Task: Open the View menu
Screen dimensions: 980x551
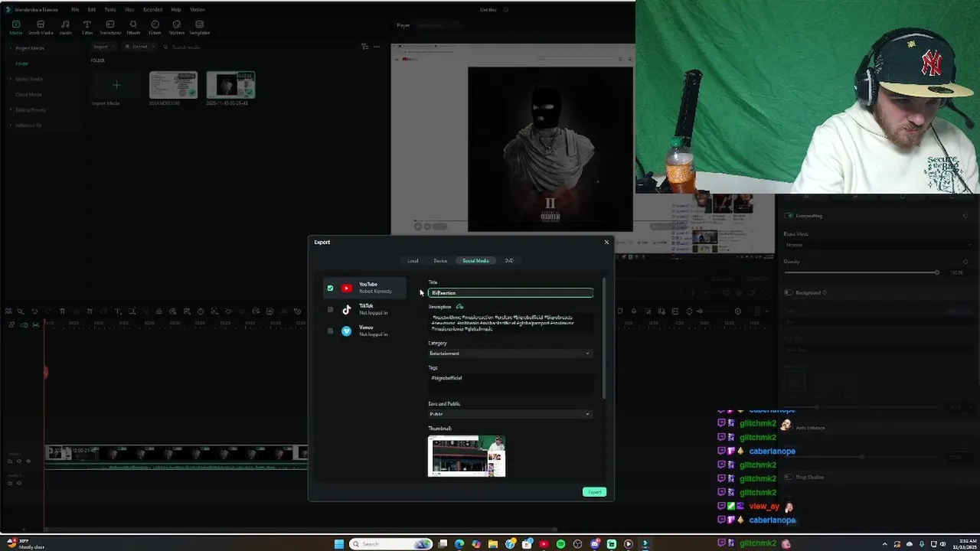Action: click(129, 9)
